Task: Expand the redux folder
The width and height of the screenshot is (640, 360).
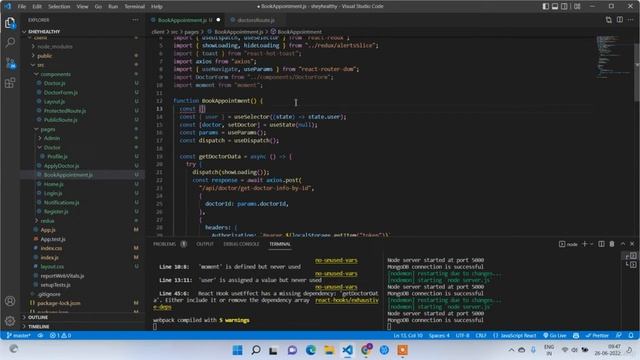Action: click(47, 221)
